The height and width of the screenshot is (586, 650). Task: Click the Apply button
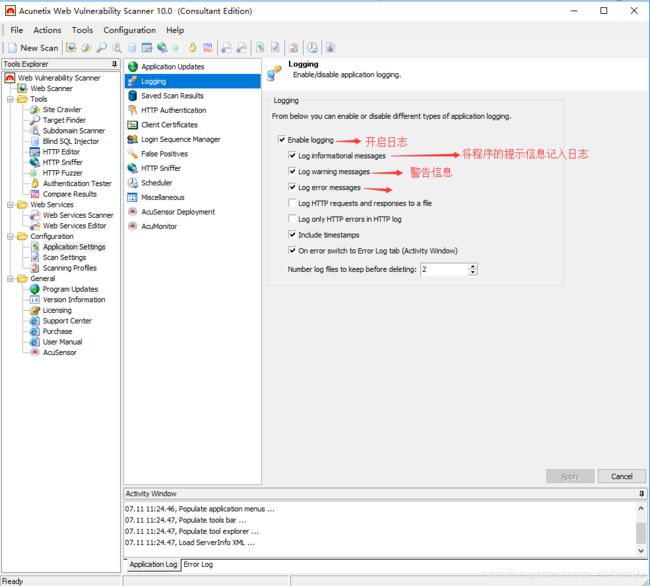[x=570, y=477]
